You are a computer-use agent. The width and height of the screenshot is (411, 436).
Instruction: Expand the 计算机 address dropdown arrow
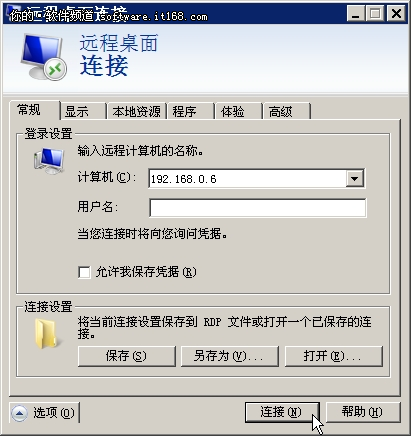click(354, 179)
